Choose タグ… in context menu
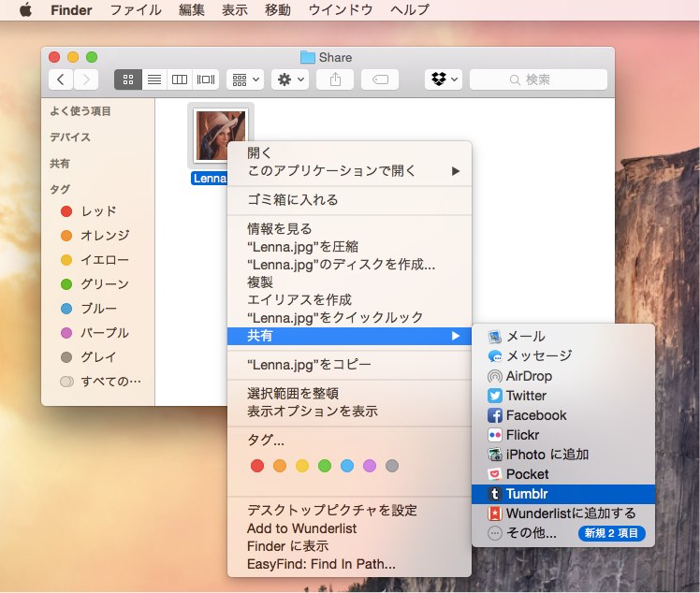This screenshot has width=700, height=593. click(x=349, y=441)
